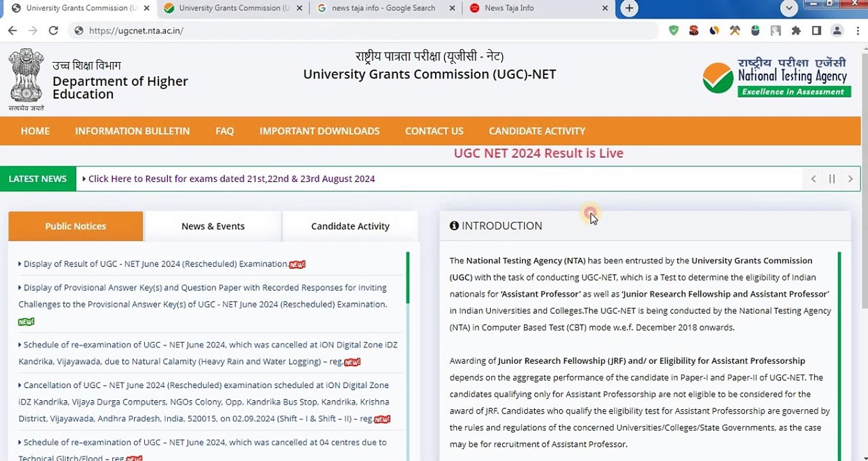
Task: Toggle the browser side panel
Action: coord(817,31)
